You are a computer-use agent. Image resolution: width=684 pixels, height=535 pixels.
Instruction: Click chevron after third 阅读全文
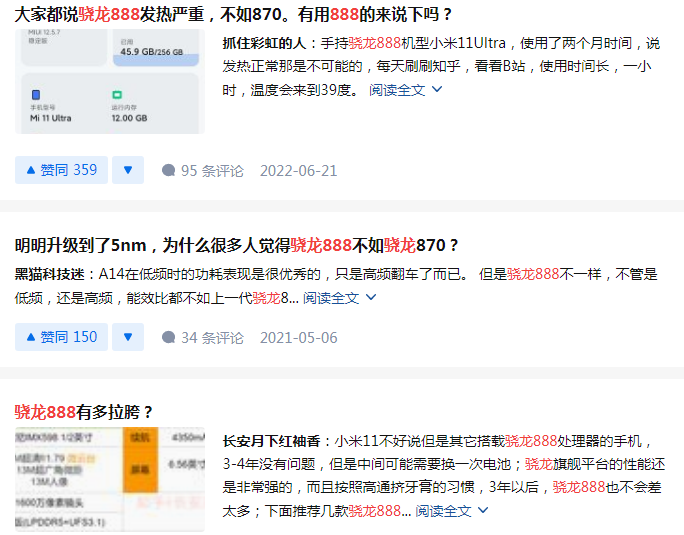(x=483, y=510)
